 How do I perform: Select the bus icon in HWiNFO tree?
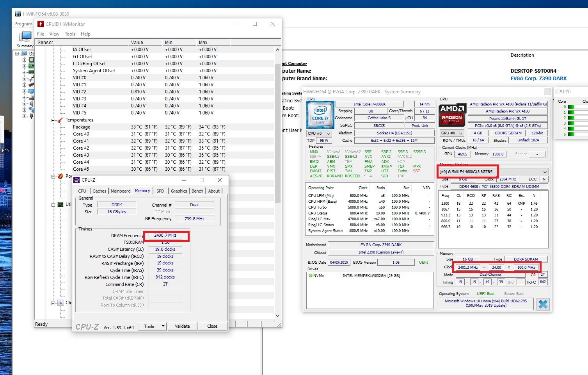[31, 79]
